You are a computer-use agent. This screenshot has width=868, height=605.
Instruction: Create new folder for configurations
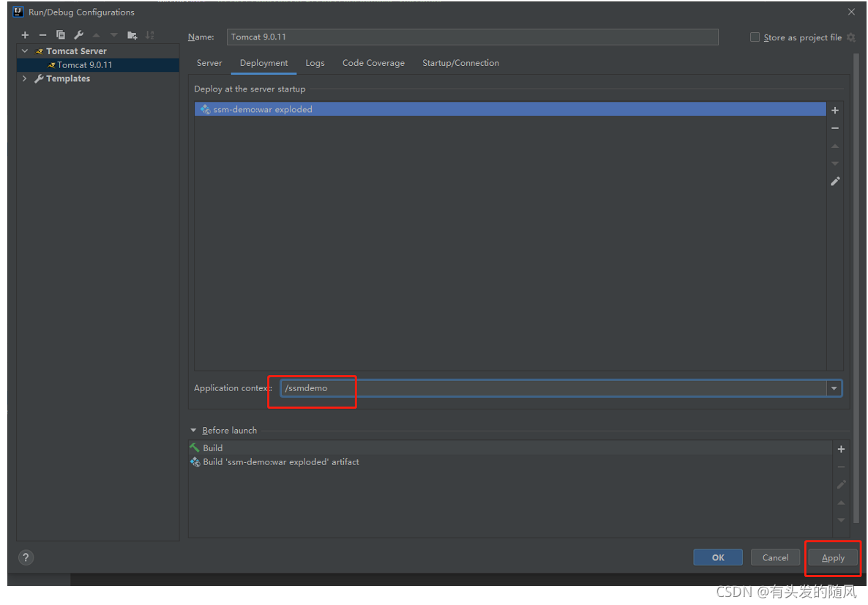coord(132,35)
